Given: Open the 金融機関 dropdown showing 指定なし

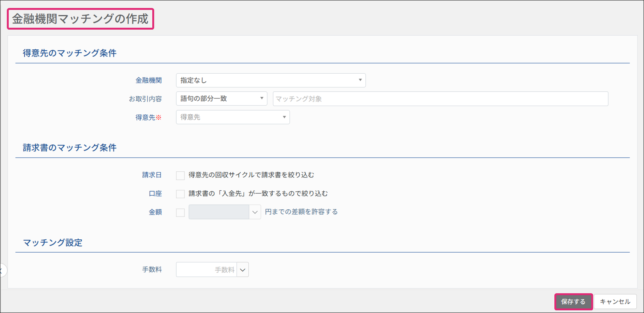Looking at the screenshot, I should (x=270, y=81).
